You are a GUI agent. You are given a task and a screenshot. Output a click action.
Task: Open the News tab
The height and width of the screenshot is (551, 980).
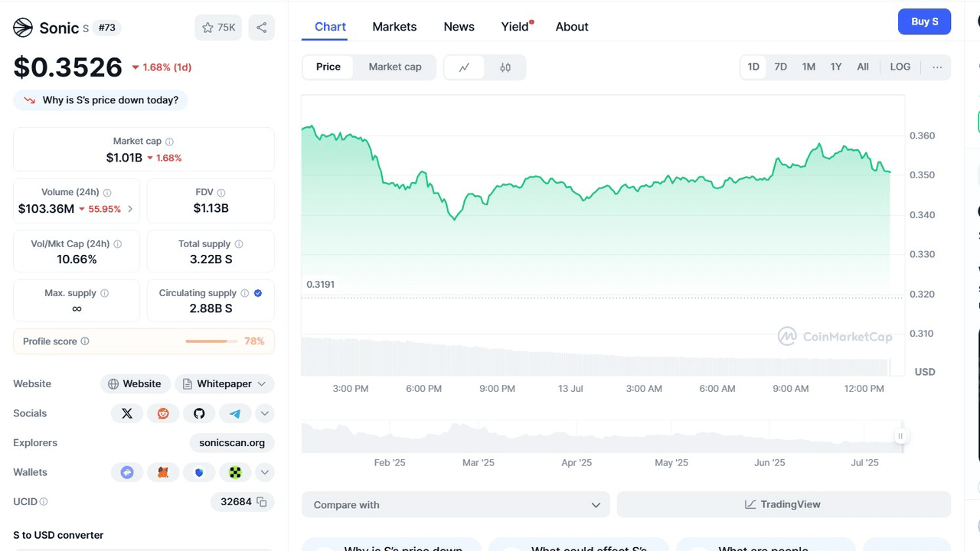point(459,27)
